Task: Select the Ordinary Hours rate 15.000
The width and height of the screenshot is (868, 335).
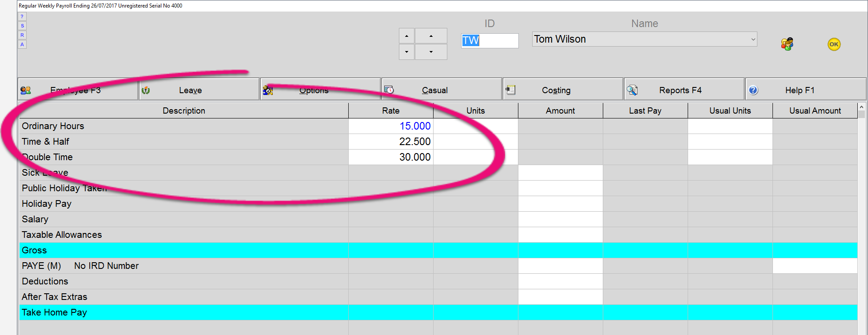Action: pos(415,126)
